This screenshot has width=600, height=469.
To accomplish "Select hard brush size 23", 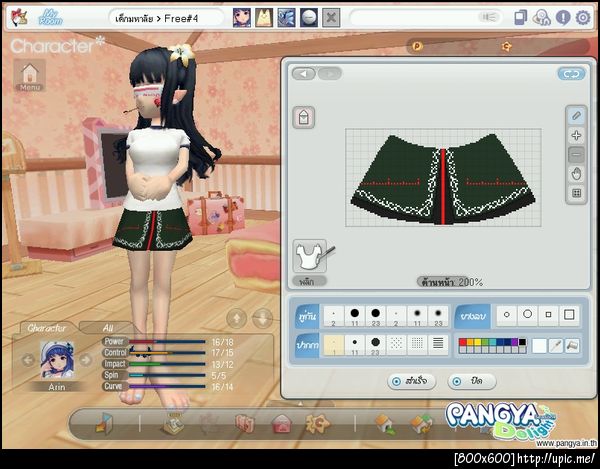I will pos(375,316).
